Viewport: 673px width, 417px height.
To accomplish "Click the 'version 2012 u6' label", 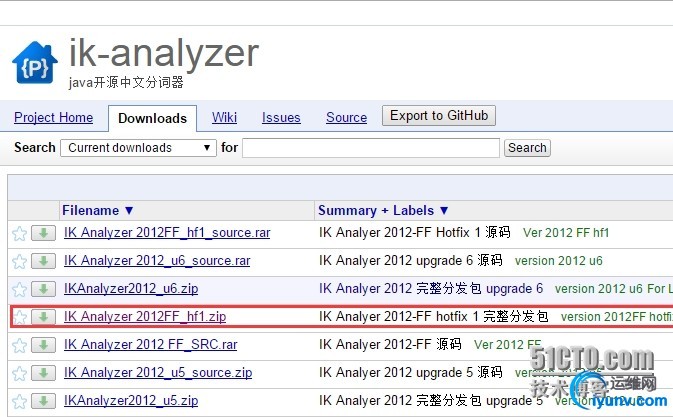I will (559, 261).
